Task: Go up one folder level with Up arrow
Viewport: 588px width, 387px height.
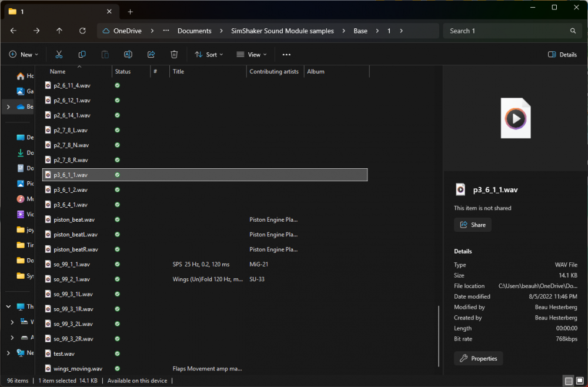Action: 59,31
